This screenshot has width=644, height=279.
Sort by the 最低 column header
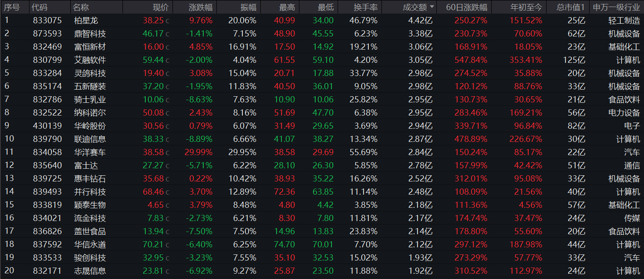(326, 7)
